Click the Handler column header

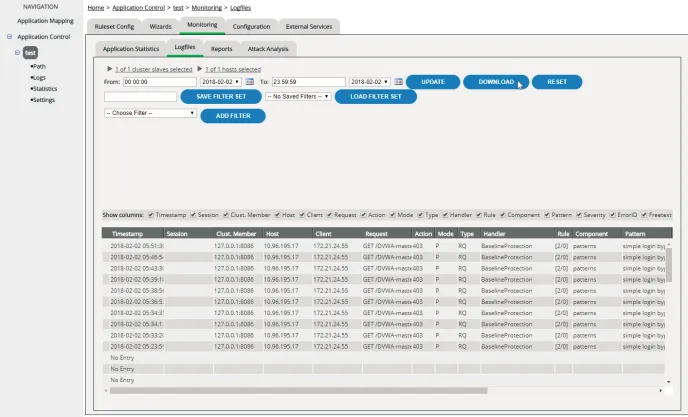click(517, 234)
